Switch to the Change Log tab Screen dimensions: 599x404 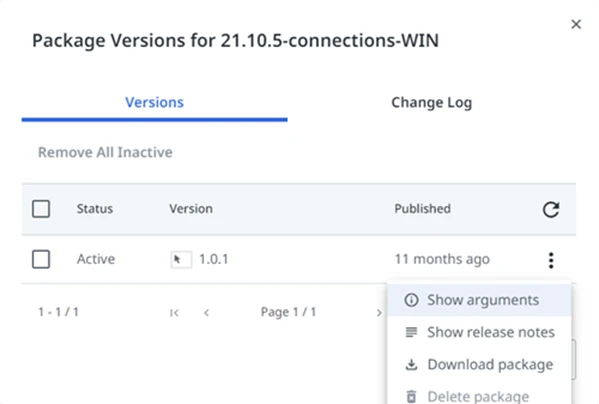pos(432,102)
